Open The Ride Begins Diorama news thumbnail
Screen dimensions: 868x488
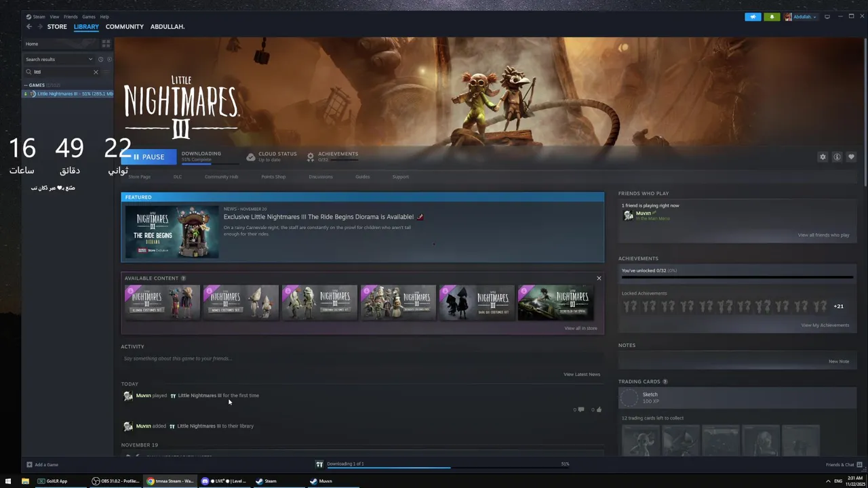pos(172,232)
